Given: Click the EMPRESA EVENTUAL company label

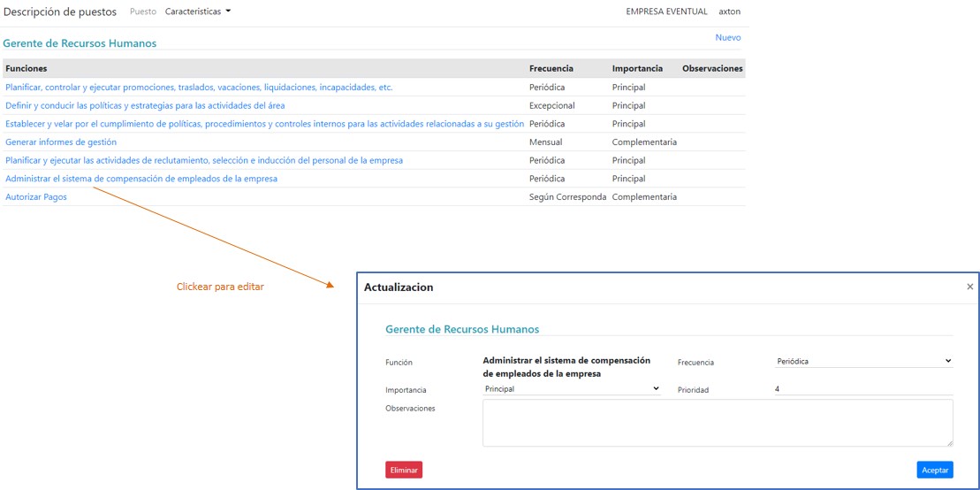Looking at the screenshot, I should point(666,11).
